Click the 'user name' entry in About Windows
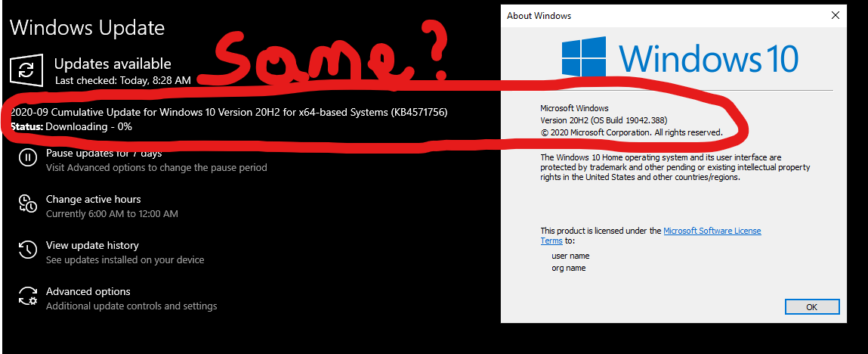This screenshot has height=354, width=868. (570, 256)
